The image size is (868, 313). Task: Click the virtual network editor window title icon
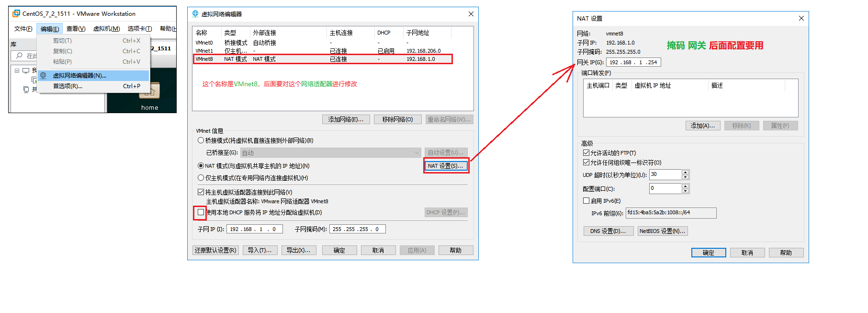coord(195,14)
